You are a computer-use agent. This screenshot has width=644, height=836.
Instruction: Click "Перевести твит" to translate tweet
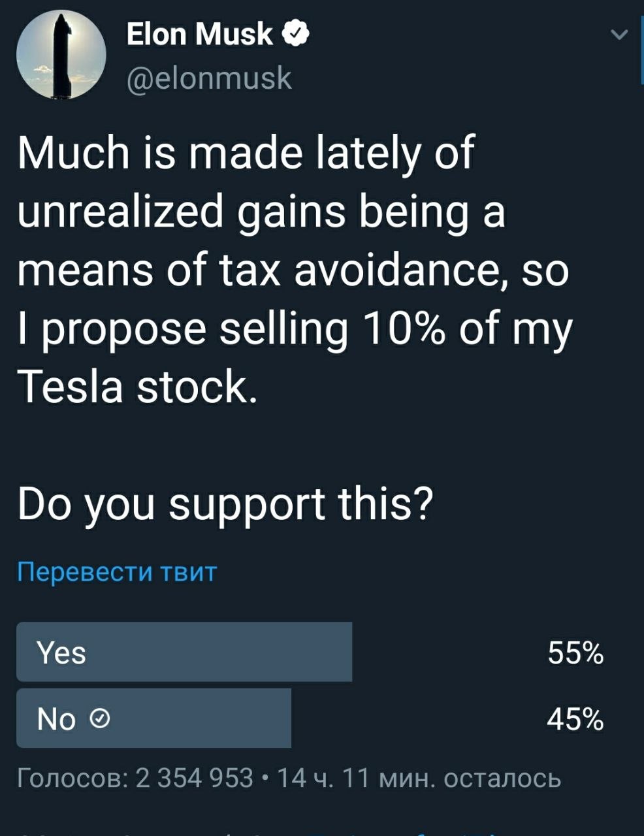point(116,572)
